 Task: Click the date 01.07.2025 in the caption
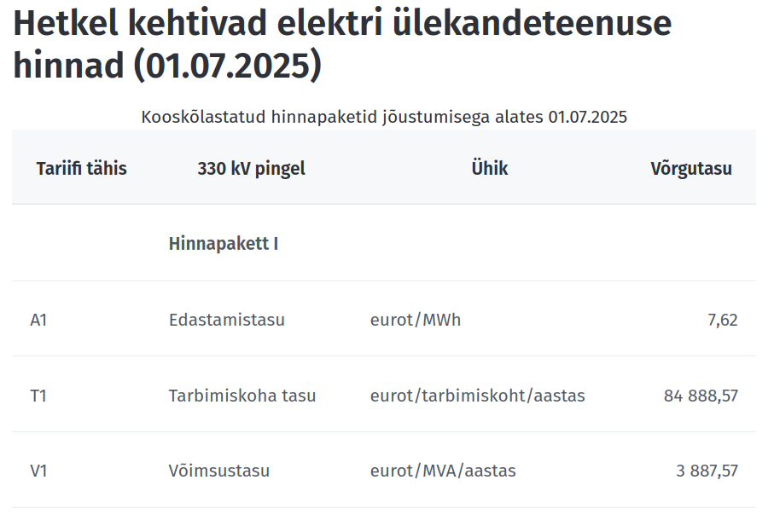coord(588,118)
